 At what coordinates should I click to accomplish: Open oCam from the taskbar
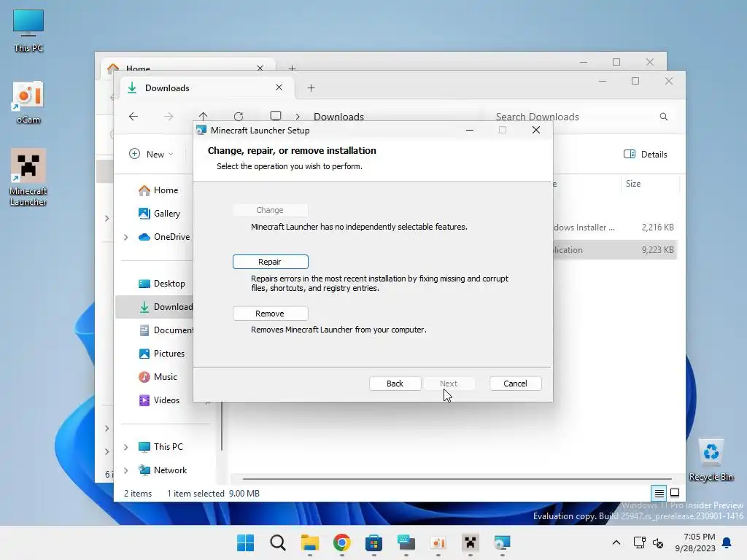[438, 542]
